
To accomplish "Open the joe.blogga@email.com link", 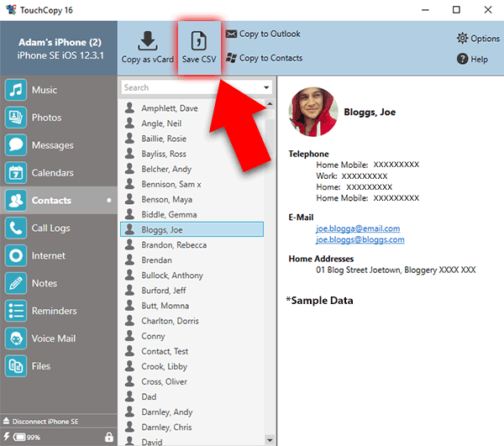I will click(358, 228).
